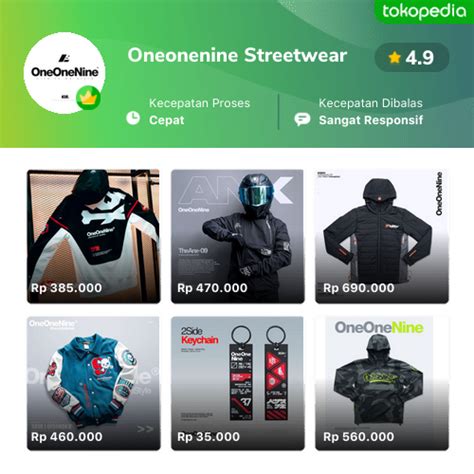
Task: Open the Rp 470.000 rider jacket product
Action: point(238,236)
